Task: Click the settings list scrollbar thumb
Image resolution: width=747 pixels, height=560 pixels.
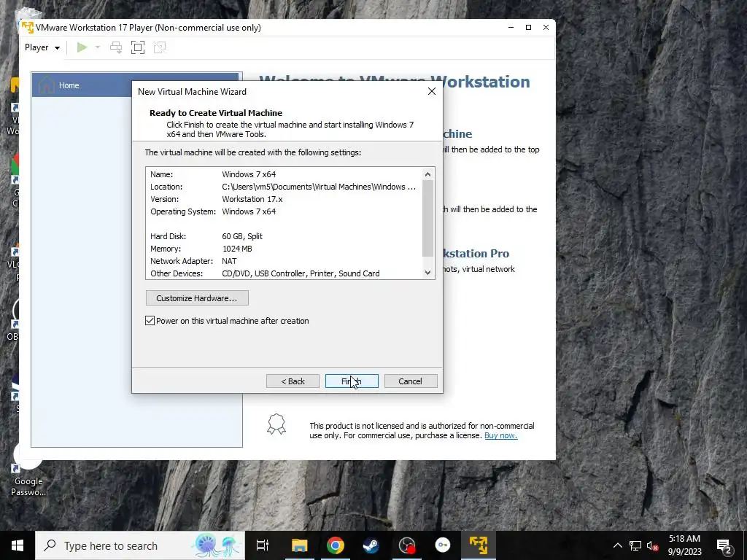Action: (x=427, y=218)
